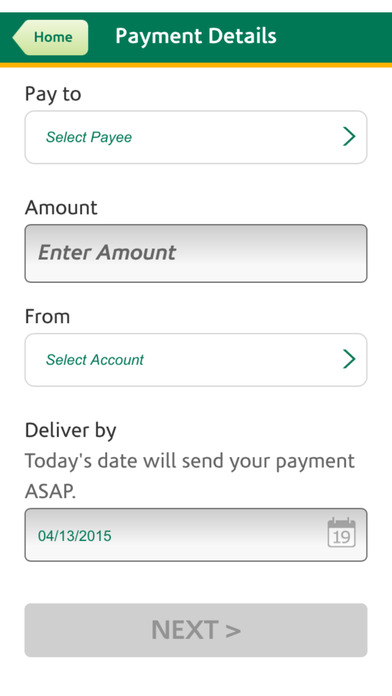This screenshot has height=696, width=392.
Task: Select the italic Select Account placeholder text
Action: point(95,360)
